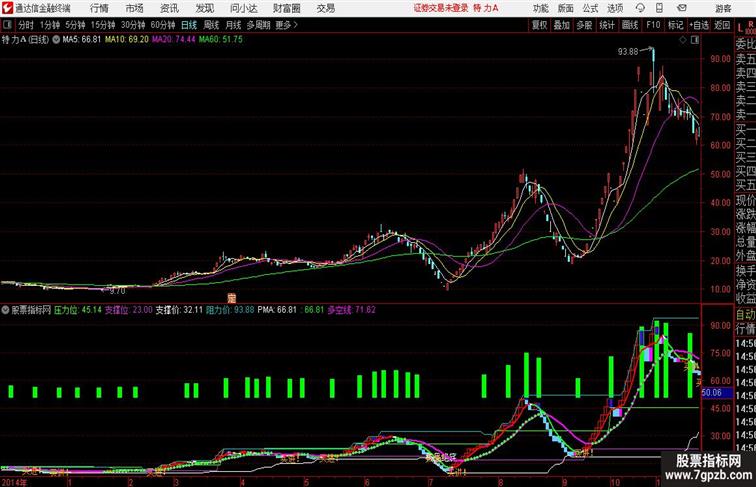
Task: Switch to the 1分钟 period tab
Action: (50, 25)
